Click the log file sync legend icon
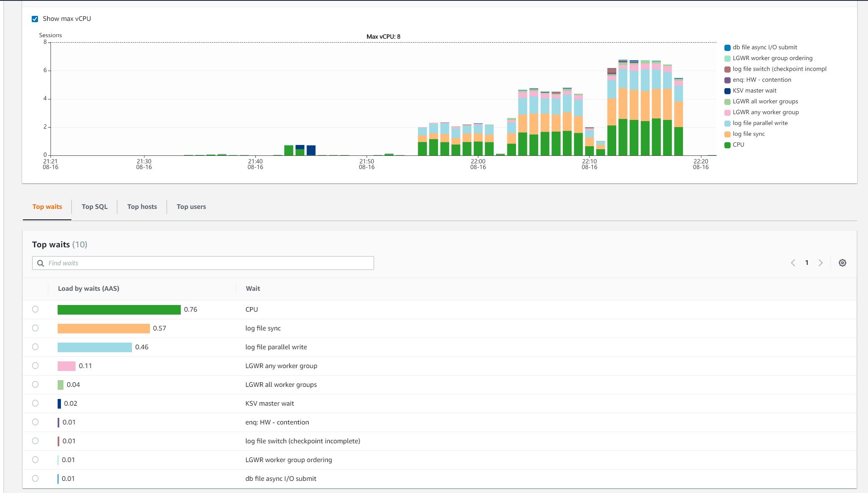Viewport: 868px width, 493px height. pos(727,134)
